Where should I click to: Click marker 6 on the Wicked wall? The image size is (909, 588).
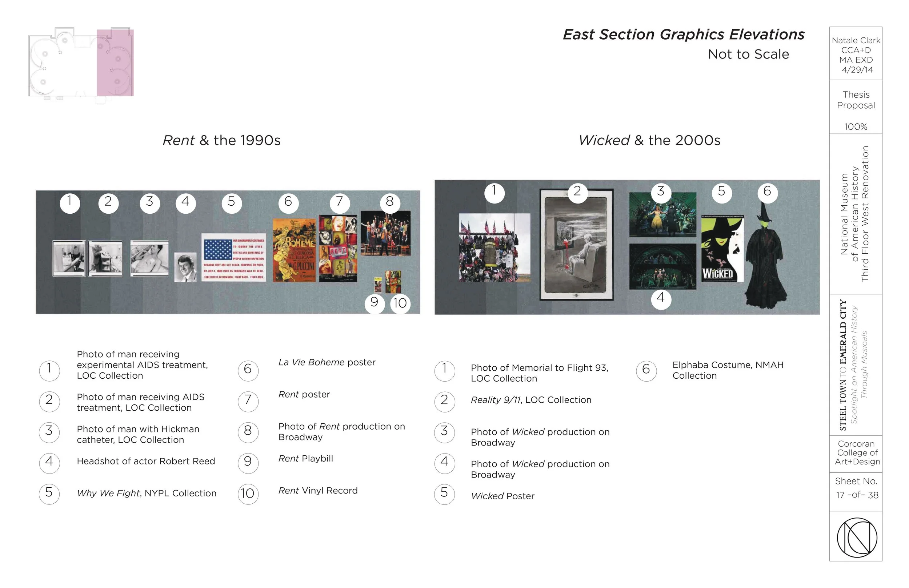tap(768, 193)
